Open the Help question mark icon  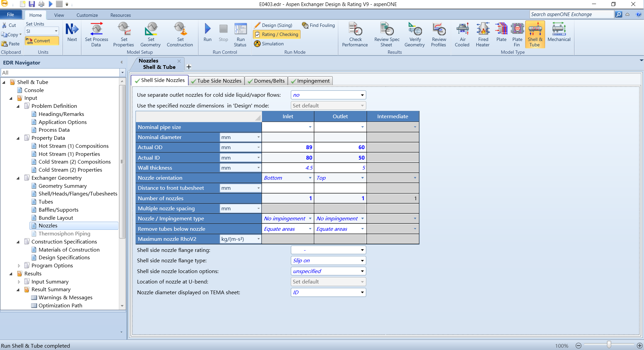639,14
